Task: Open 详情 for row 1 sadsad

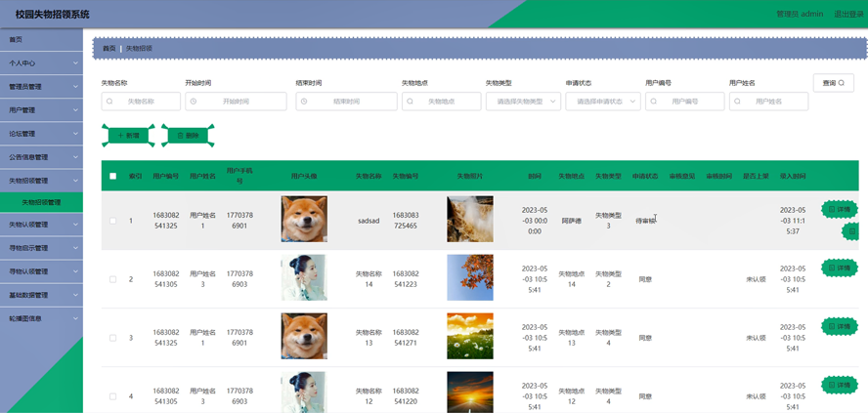Action: point(840,210)
